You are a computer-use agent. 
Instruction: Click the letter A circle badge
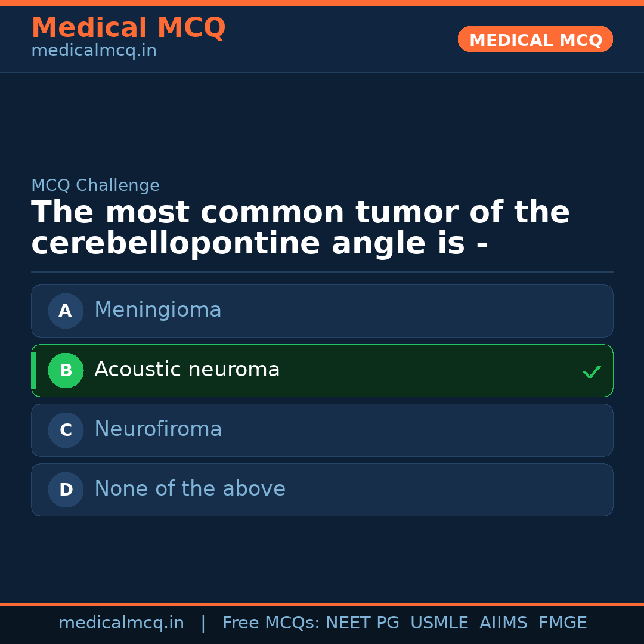point(66,311)
